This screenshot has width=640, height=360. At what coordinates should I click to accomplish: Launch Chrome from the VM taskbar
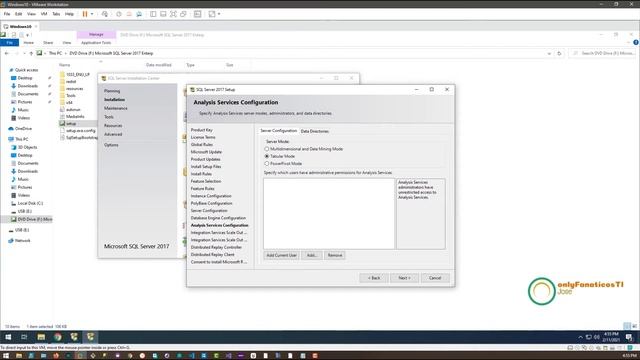(58, 337)
